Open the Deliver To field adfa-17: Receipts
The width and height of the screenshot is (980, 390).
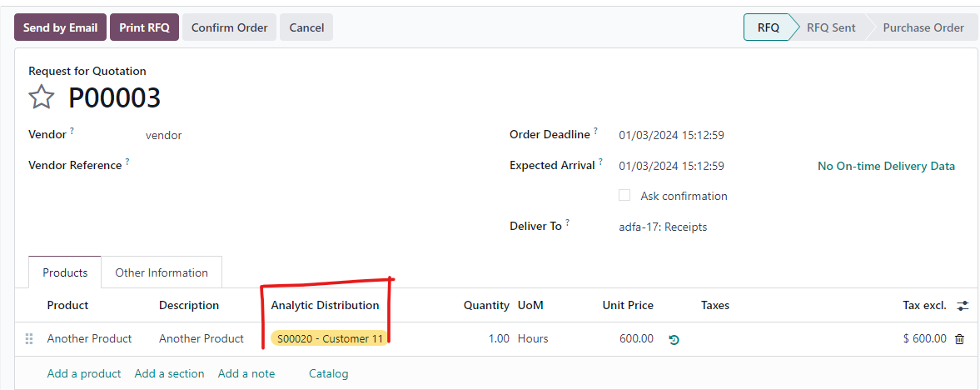tap(663, 227)
